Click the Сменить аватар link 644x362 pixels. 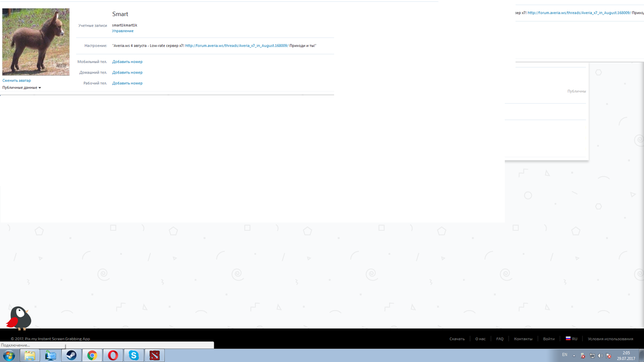17,81
